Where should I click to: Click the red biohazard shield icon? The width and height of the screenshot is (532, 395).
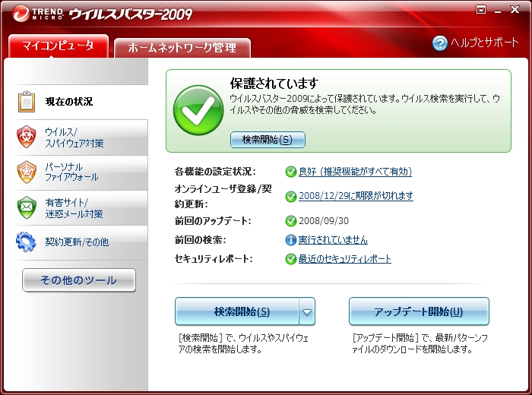27,137
